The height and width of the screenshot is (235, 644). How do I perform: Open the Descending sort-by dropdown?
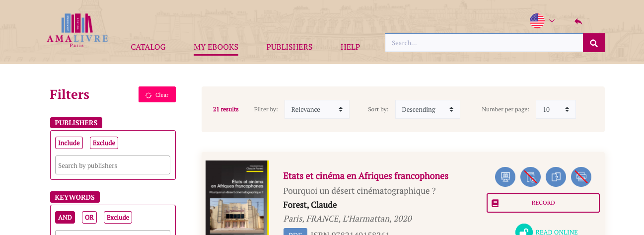(x=428, y=109)
